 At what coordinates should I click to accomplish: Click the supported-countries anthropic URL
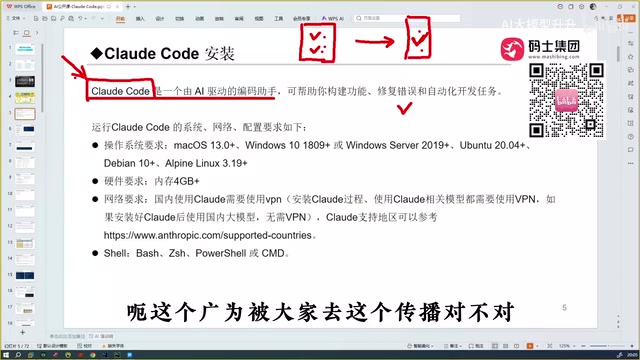[207, 236]
